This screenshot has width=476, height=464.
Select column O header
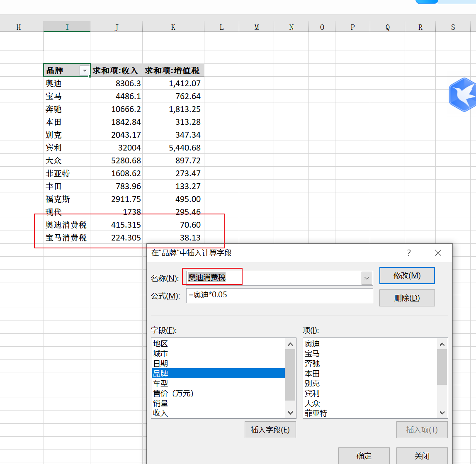pyautogui.click(x=322, y=27)
